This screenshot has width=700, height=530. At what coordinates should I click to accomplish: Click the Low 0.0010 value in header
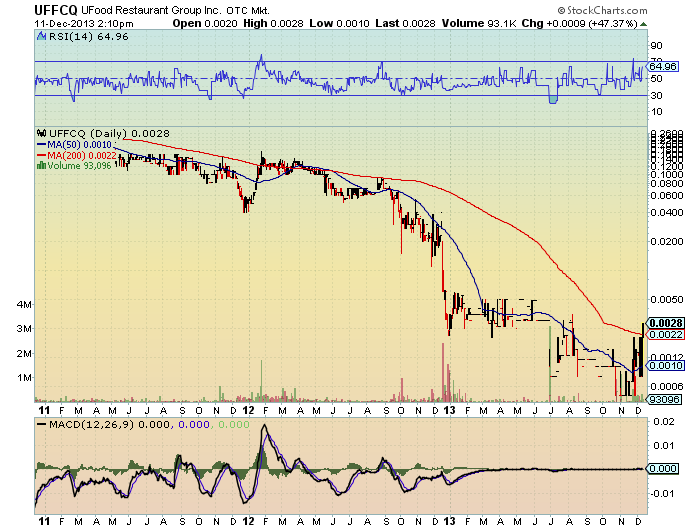[x=339, y=23]
